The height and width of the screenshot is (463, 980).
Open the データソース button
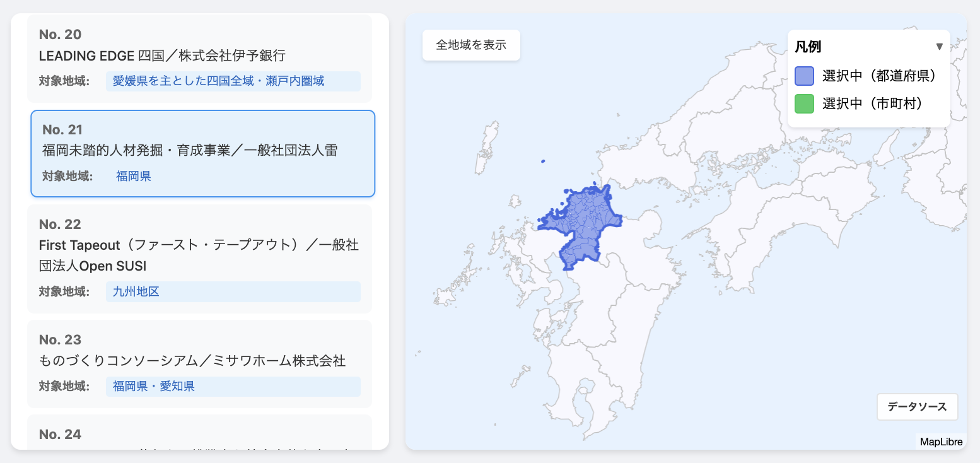tap(917, 407)
